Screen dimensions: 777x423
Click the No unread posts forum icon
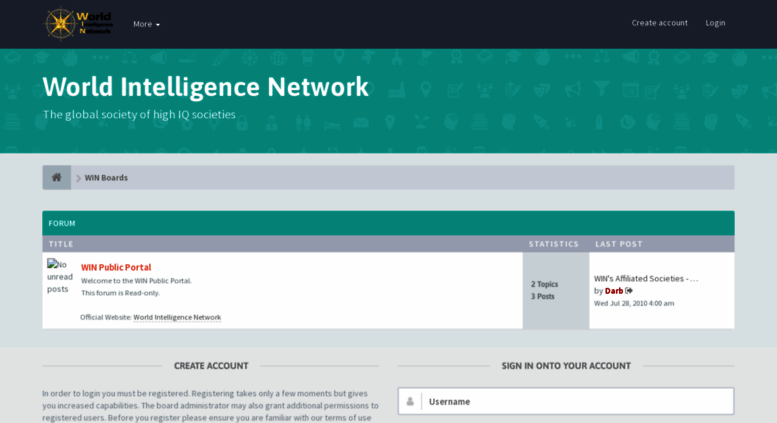tap(59, 276)
